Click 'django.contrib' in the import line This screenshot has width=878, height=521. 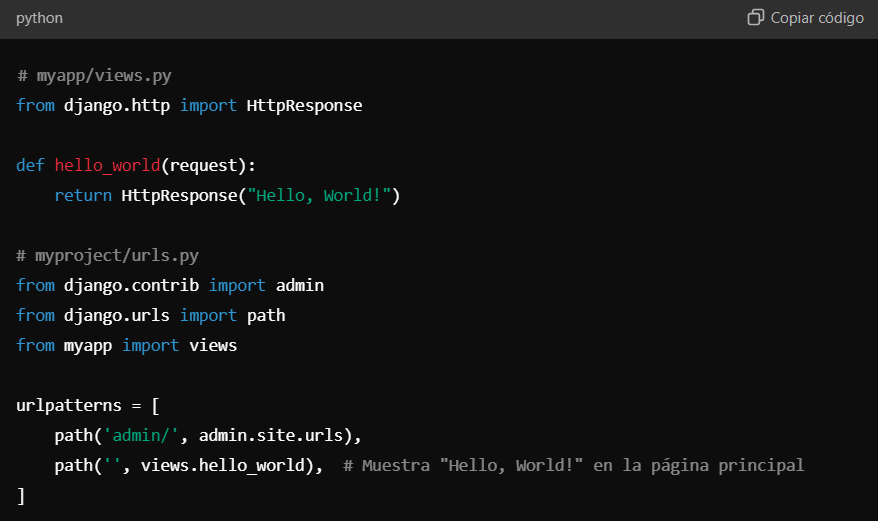tap(131, 286)
